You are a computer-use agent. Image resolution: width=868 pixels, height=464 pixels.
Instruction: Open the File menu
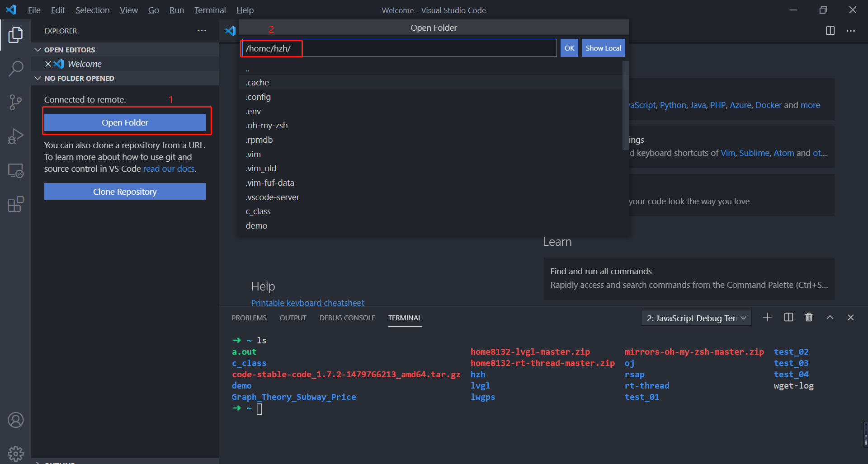(34, 10)
